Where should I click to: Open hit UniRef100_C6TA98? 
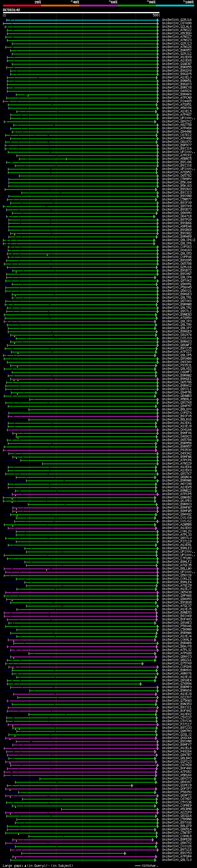[x=177, y=23]
